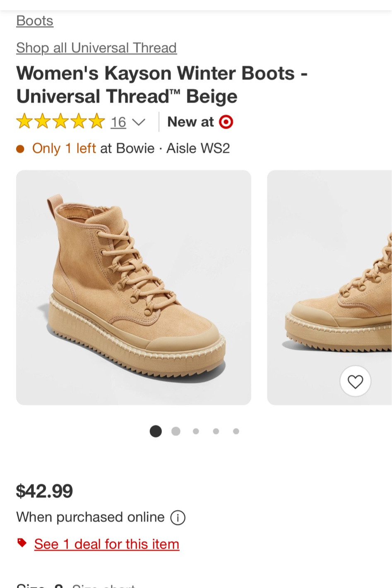Tap Only 1 left at Bowie text
The image size is (392, 588).
93,148
